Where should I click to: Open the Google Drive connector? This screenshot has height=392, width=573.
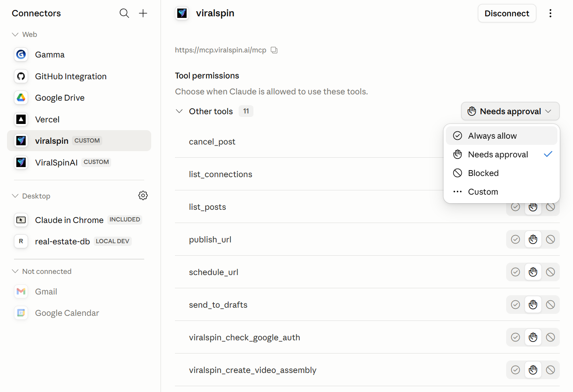tap(79, 98)
